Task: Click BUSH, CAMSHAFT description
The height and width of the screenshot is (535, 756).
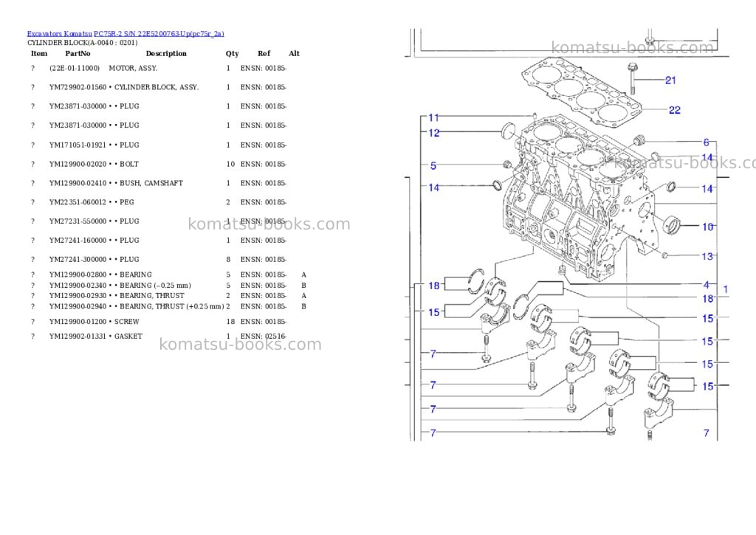Action: click(x=151, y=183)
